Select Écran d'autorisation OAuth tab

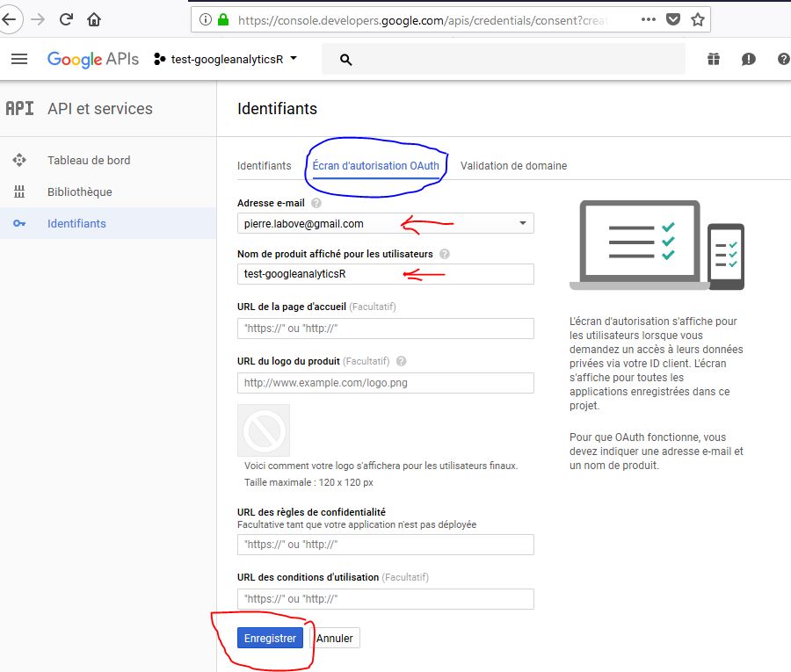click(x=376, y=166)
